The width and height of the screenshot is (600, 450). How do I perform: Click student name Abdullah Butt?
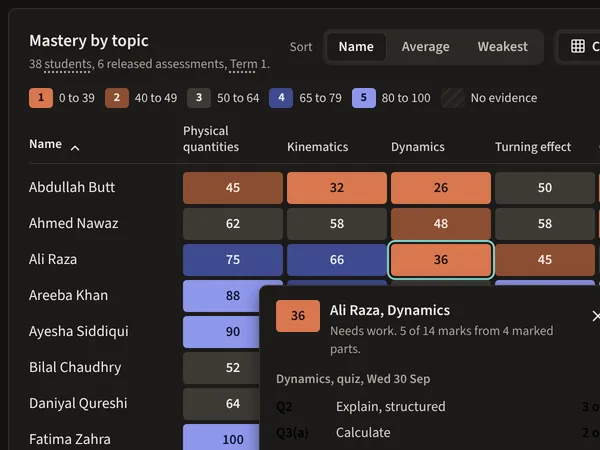[72, 188]
